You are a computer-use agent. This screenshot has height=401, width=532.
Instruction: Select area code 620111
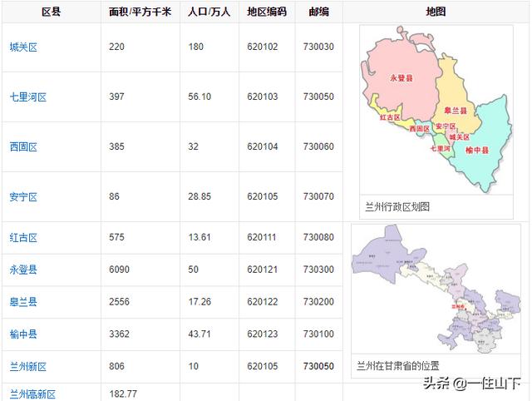click(262, 237)
